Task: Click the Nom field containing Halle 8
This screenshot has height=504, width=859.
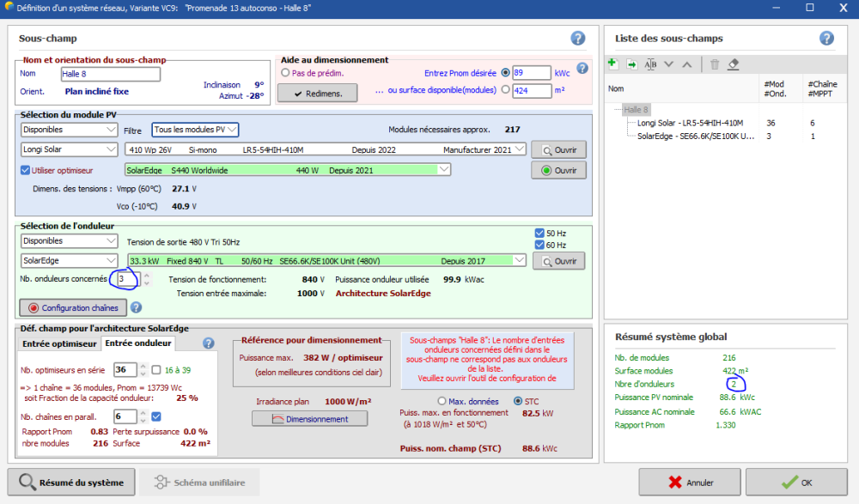Action: tap(110, 74)
